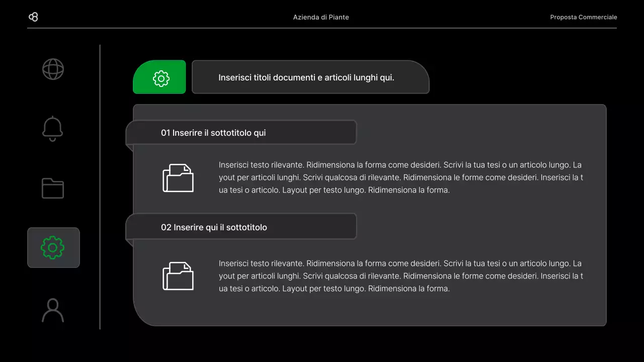Select the folder icon in the sidebar
Viewport: 644px width, 362px height.
[x=53, y=188]
